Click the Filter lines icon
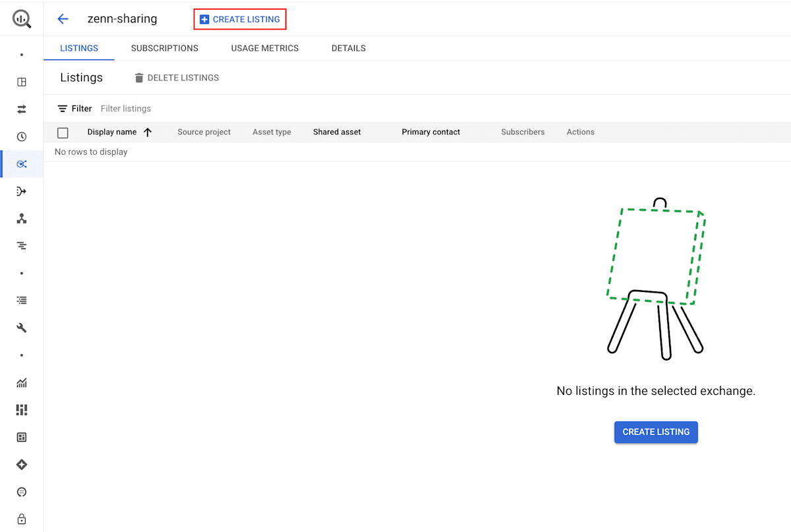The width and height of the screenshot is (791, 532). point(63,109)
